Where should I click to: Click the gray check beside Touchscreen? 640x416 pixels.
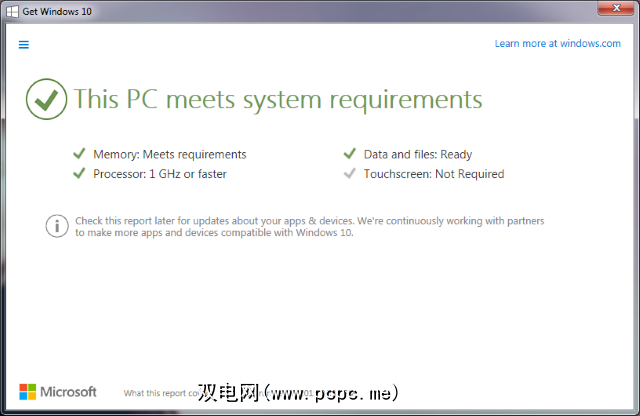coord(349,174)
